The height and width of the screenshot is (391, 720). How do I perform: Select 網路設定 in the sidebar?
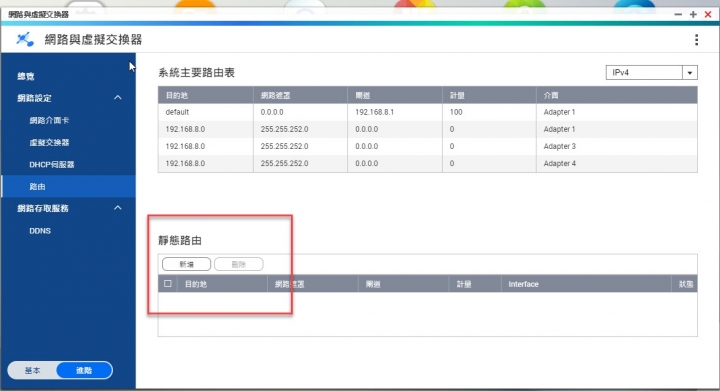34,98
